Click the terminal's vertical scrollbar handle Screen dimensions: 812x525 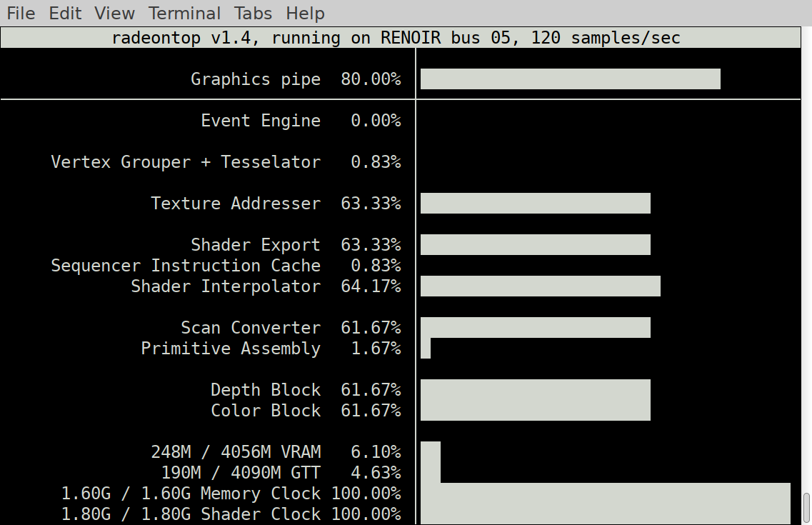click(x=806, y=508)
